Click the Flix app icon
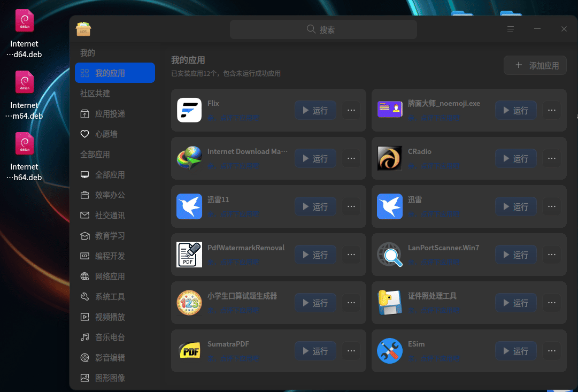The width and height of the screenshot is (578, 392). (x=189, y=110)
